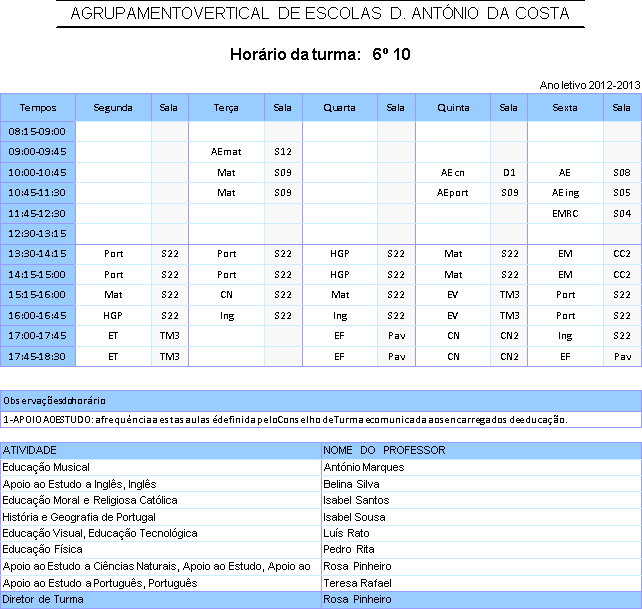This screenshot has width=642, height=609.
Task: Select the D1 room cell
Action: click(x=509, y=172)
